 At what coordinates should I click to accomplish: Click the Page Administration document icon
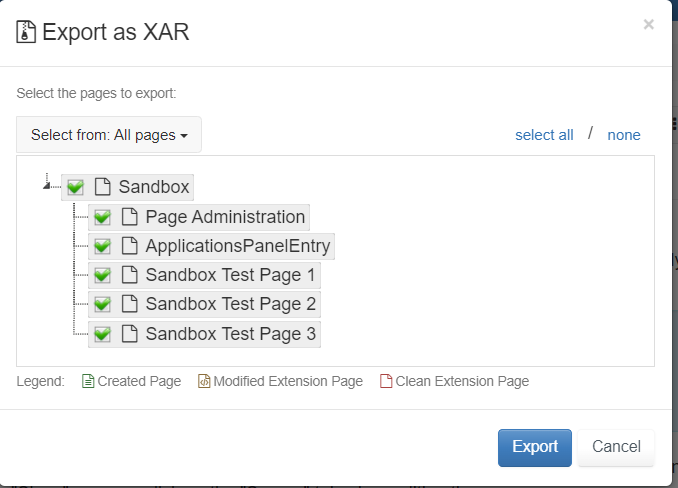[129, 217]
